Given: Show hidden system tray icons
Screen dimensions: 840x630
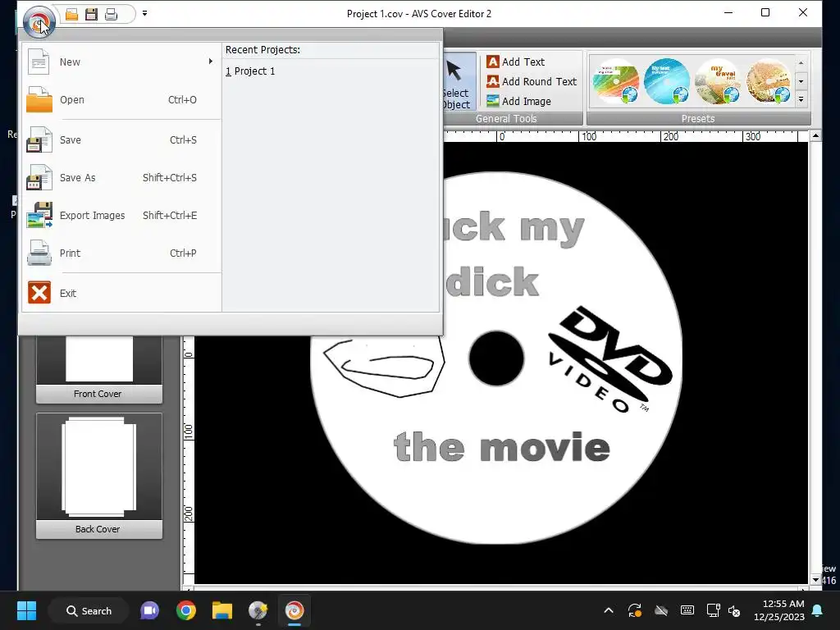Looking at the screenshot, I should tap(609, 610).
